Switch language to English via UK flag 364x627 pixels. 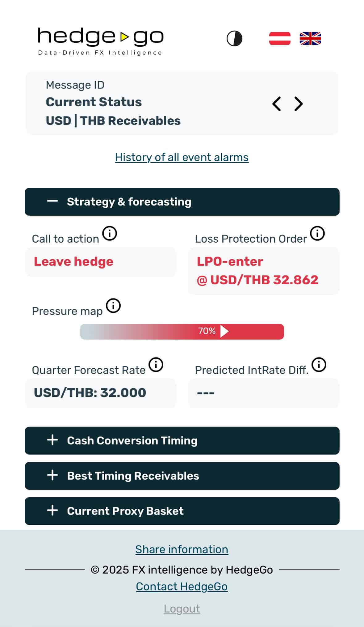pyautogui.click(x=310, y=39)
